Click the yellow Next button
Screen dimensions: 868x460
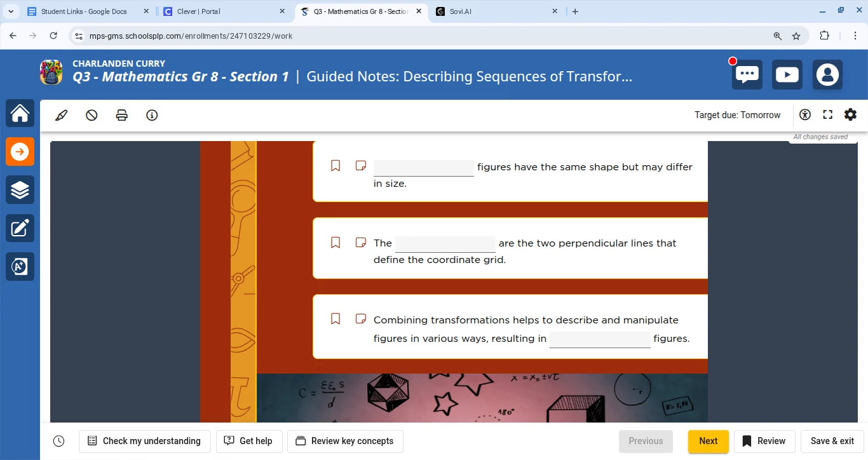(708, 441)
